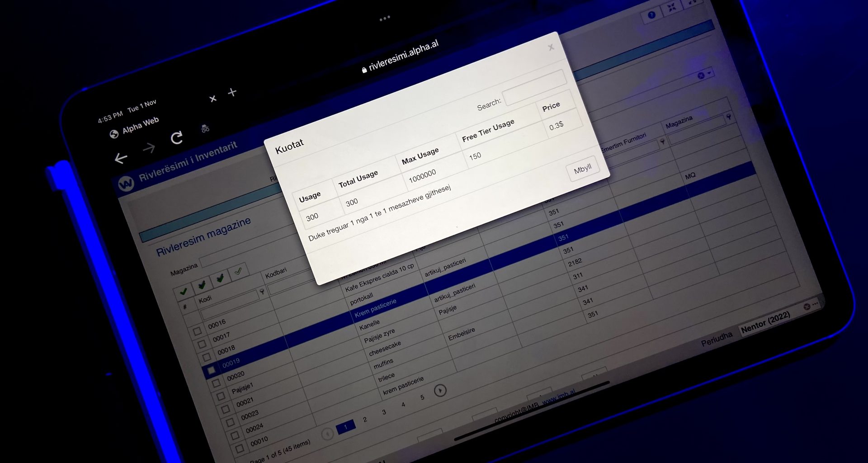The height and width of the screenshot is (463, 868).
Task: Click the Usage column header
Action: (310, 197)
